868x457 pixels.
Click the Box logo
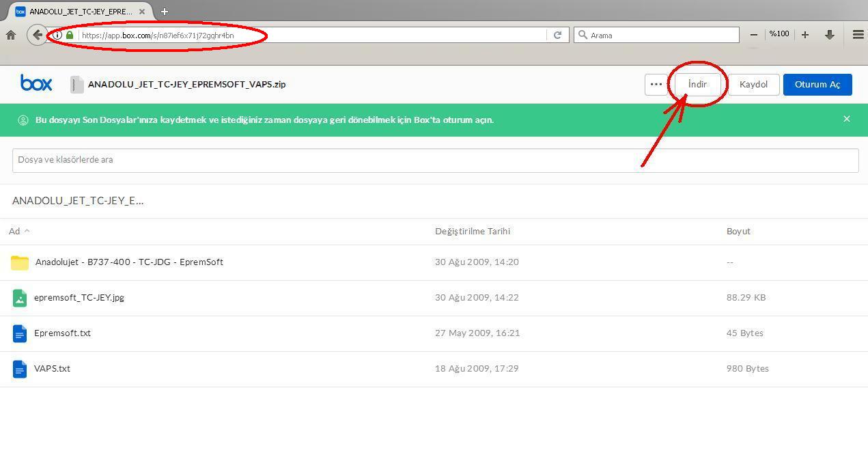click(36, 83)
